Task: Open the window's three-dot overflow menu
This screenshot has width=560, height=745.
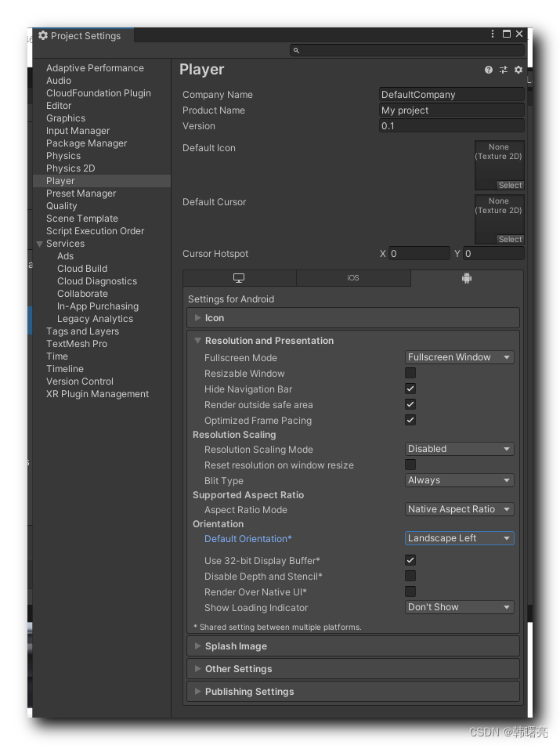Action: 492,34
